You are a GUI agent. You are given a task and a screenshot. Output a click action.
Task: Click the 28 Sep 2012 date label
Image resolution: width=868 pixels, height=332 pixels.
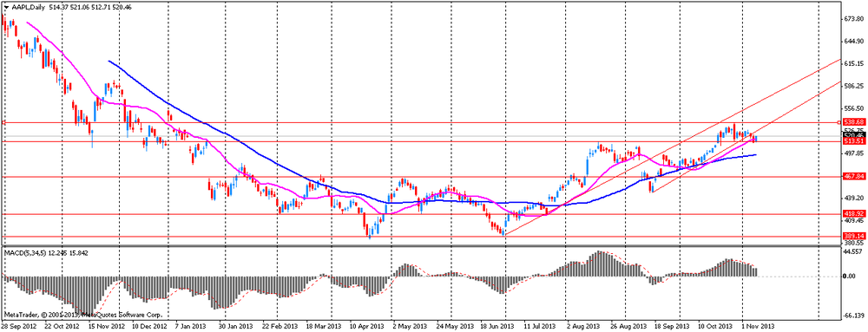pos(19,327)
